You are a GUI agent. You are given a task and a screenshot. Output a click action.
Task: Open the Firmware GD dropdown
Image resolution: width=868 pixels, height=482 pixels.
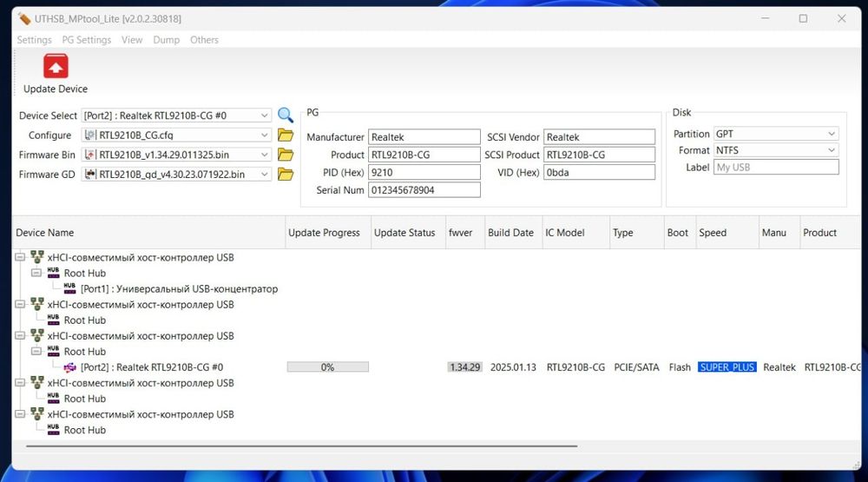265,175
